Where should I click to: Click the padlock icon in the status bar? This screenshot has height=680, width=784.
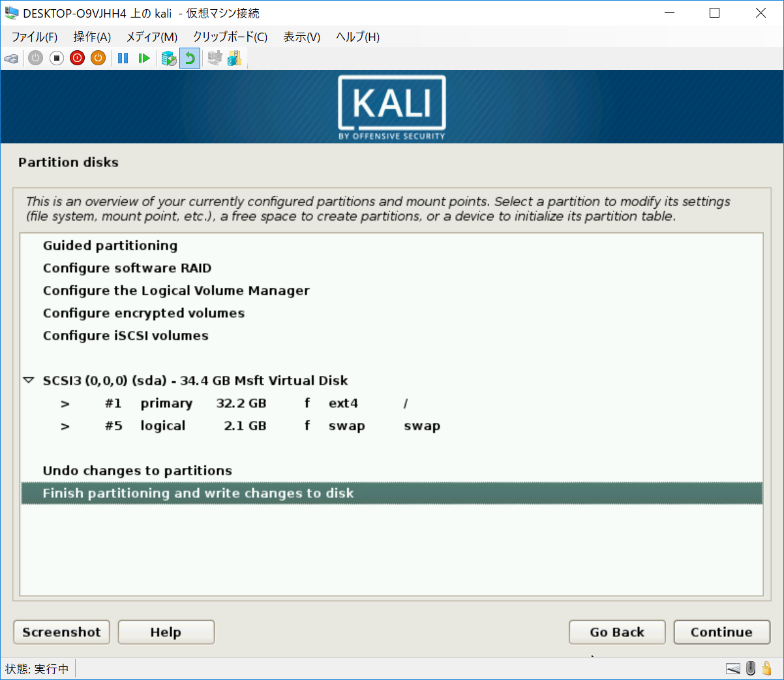point(767,668)
